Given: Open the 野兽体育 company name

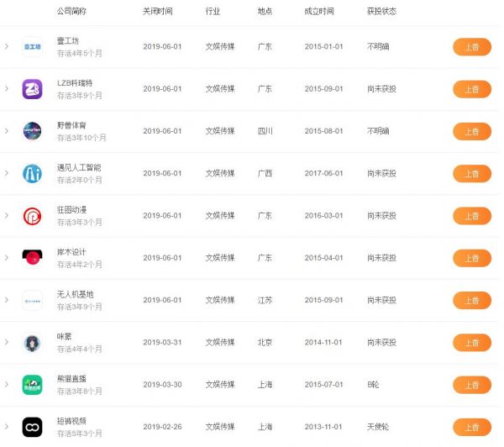Looking at the screenshot, I should pos(71,125).
